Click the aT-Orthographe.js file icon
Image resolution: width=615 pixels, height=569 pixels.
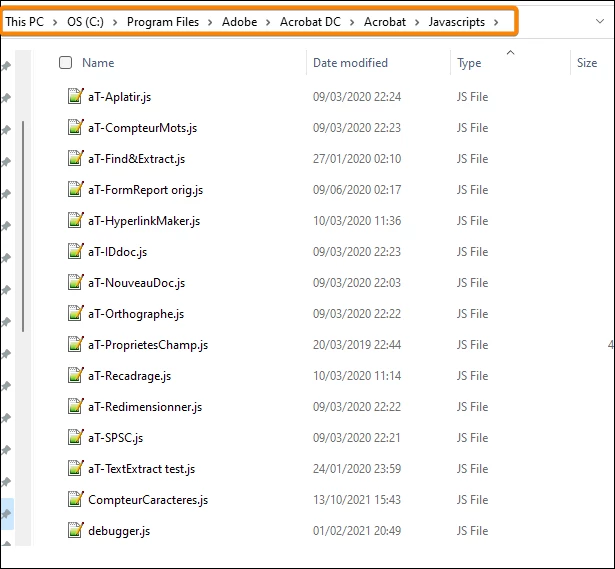point(75,313)
